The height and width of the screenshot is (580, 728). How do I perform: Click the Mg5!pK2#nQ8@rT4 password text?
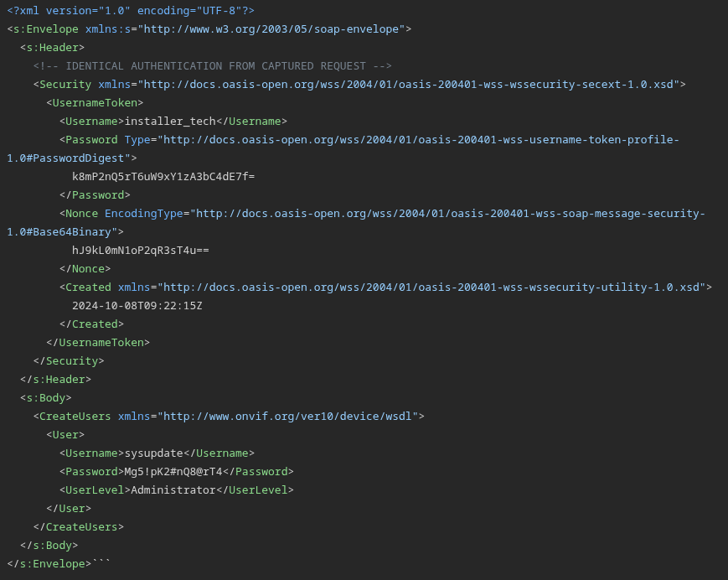pyautogui.click(x=177, y=472)
